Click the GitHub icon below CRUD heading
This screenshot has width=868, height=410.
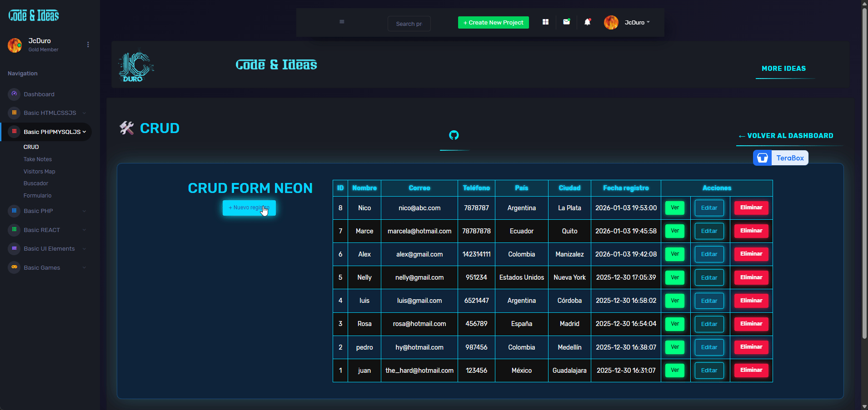(x=454, y=135)
